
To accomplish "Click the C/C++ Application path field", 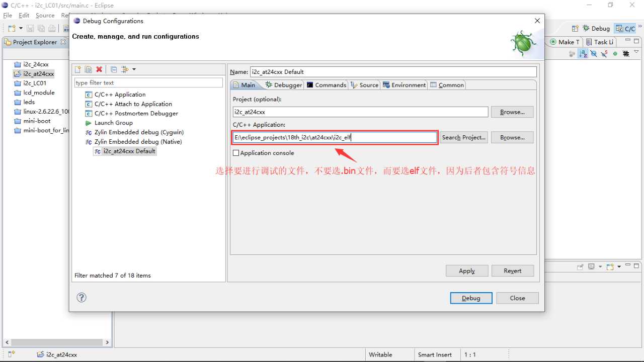I will [x=335, y=137].
